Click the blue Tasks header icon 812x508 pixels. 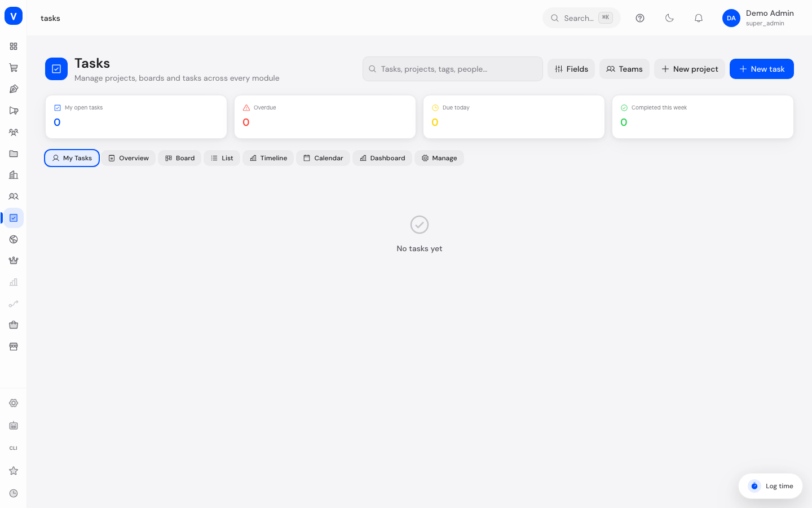pyautogui.click(x=56, y=69)
